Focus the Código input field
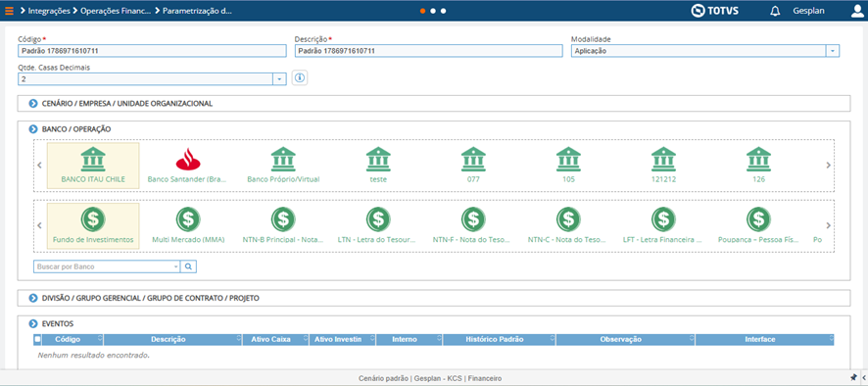Viewport: 868px width, 386px height. pyautogui.click(x=152, y=50)
